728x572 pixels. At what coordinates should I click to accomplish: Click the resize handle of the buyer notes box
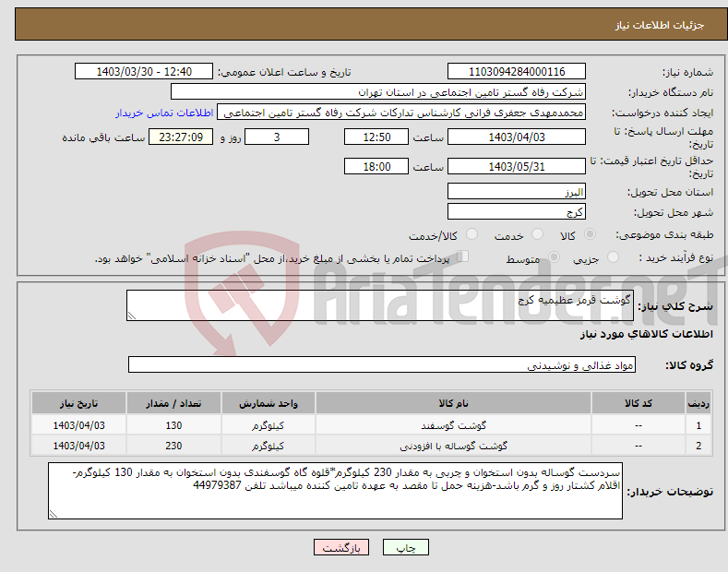click(x=54, y=514)
